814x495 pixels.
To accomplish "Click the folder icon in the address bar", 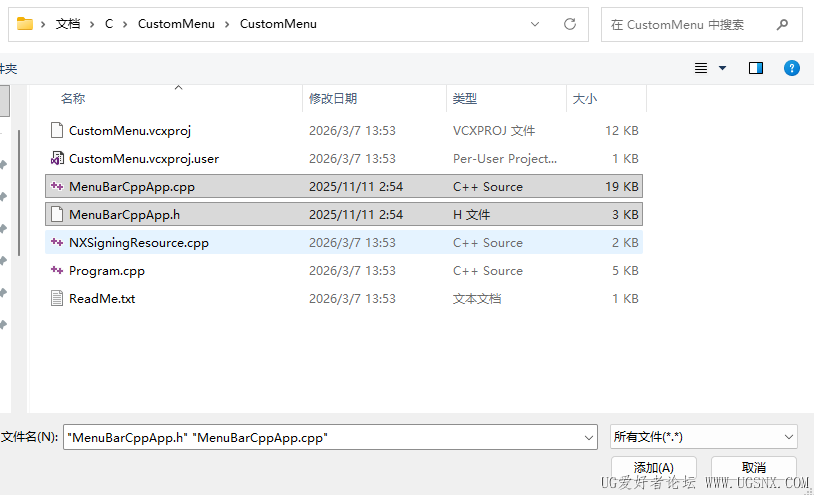I will click(24, 24).
